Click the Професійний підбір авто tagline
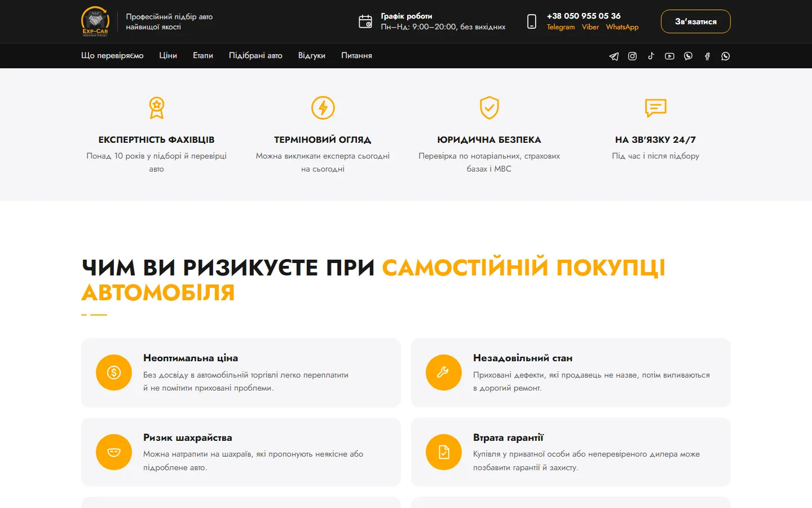 (169, 21)
